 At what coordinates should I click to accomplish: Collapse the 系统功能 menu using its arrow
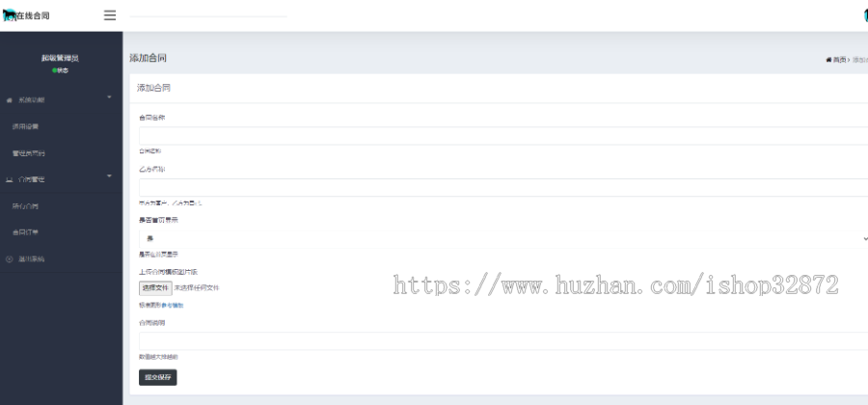(x=109, y=97)
